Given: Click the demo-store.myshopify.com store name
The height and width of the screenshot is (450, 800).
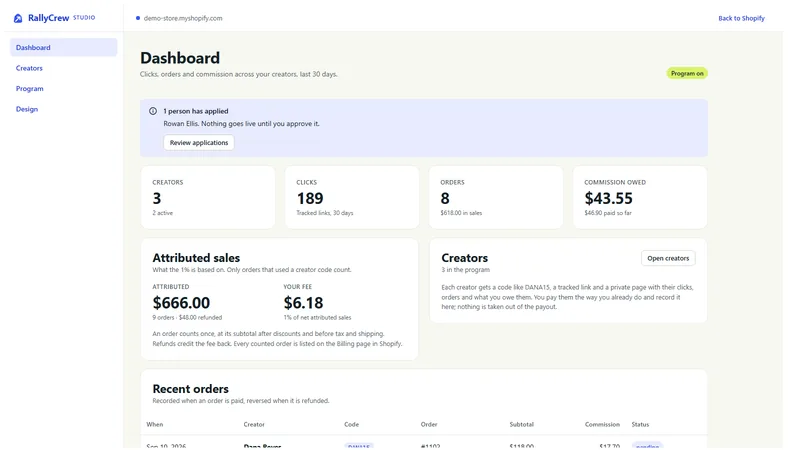Looking at the screenshot, I should tap(183, 18).
